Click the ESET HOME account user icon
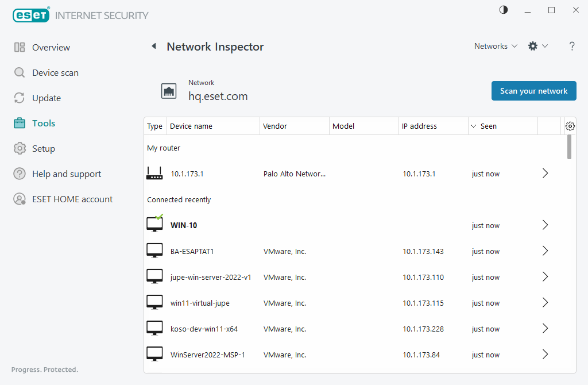The height and width of the screenshot is (385, 588). 20,199
